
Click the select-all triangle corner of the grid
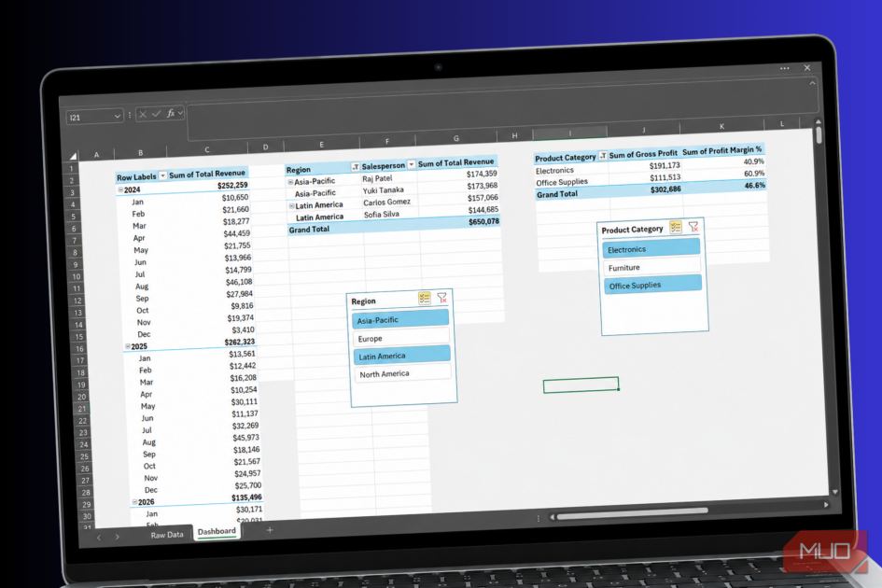[x=73, y=155]
